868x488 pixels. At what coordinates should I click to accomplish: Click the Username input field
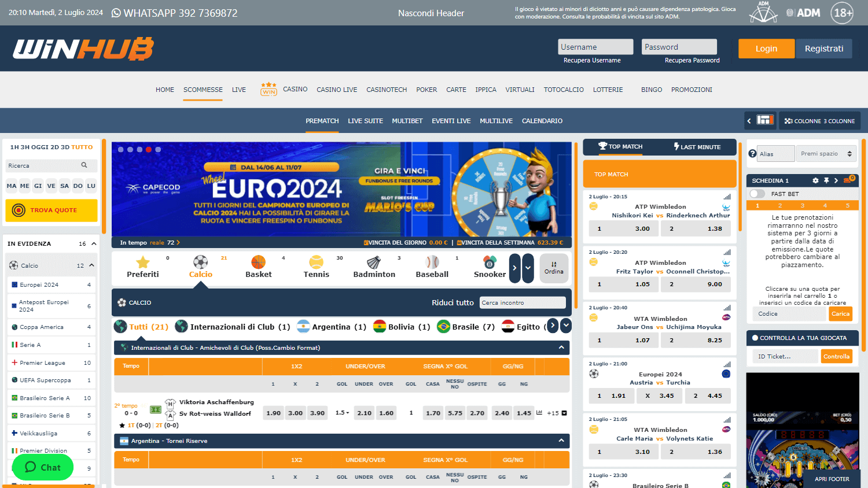tap(595, 47)
